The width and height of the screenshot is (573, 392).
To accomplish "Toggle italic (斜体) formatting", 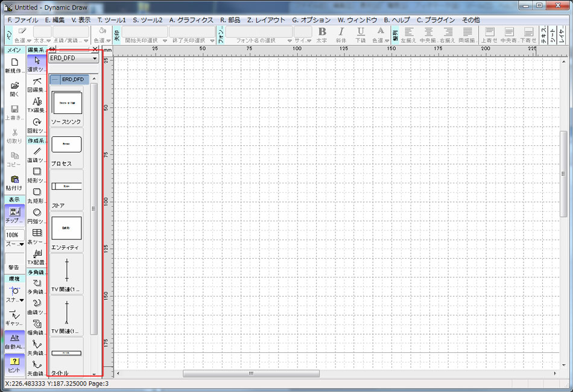I will (341, 35).
